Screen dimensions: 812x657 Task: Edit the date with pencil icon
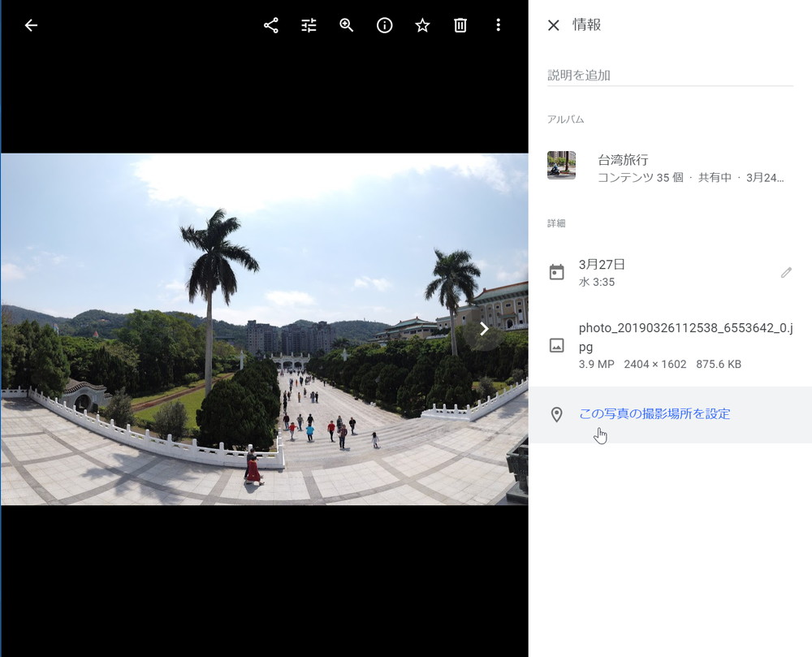786,272
